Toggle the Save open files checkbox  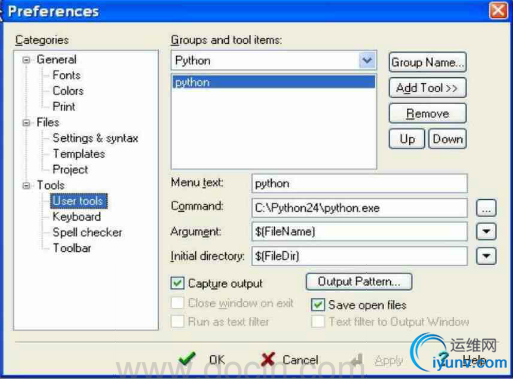pos(318,305)
